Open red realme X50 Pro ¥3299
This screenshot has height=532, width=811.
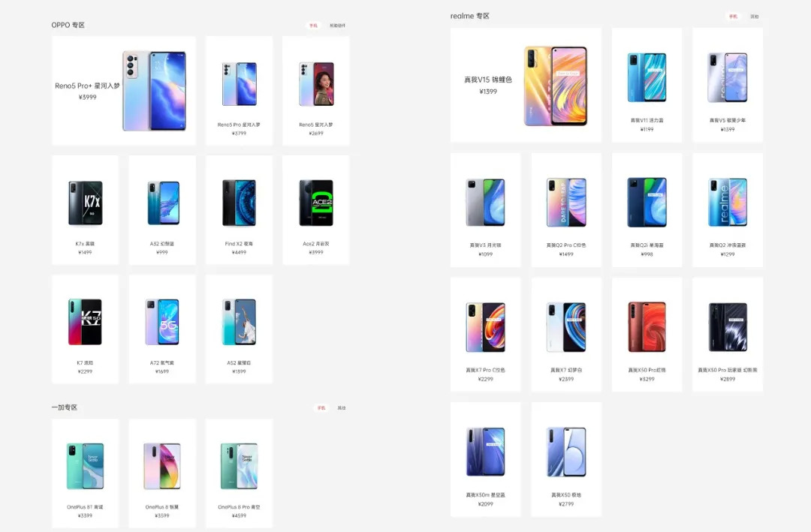coord(647,335)
